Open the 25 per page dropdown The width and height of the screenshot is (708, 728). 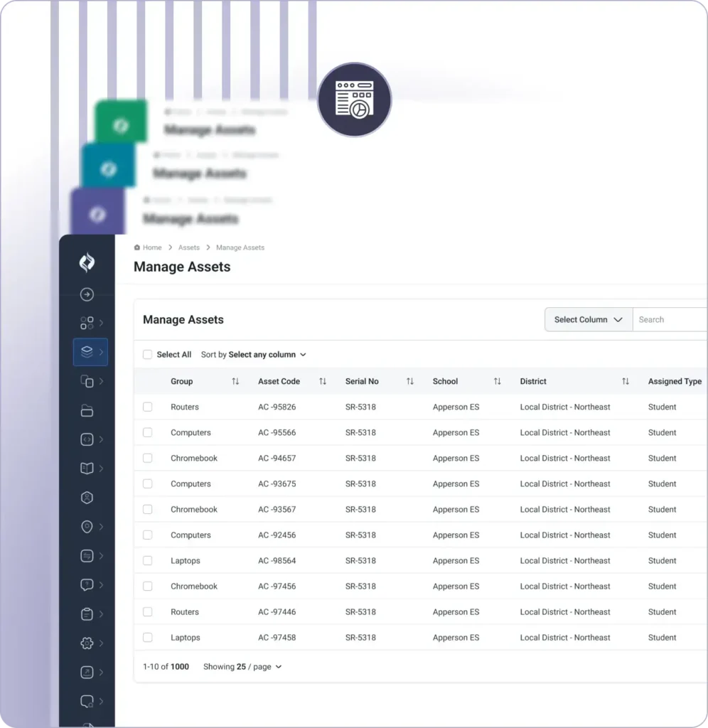tap(241, 667)
